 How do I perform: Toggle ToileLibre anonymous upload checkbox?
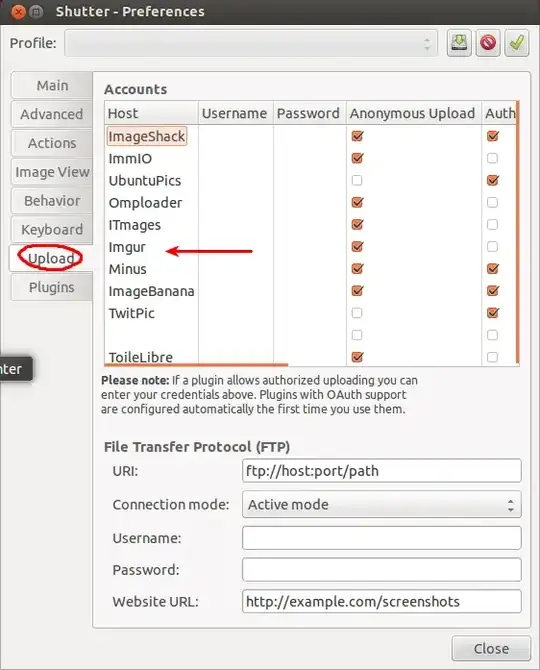(x=357, y=357)
